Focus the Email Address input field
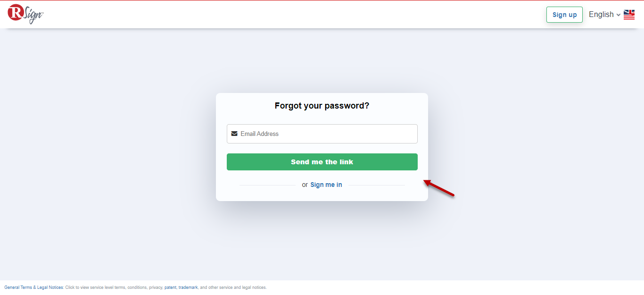The width and height of the screenshot is (644, 295). pos(325,134)
